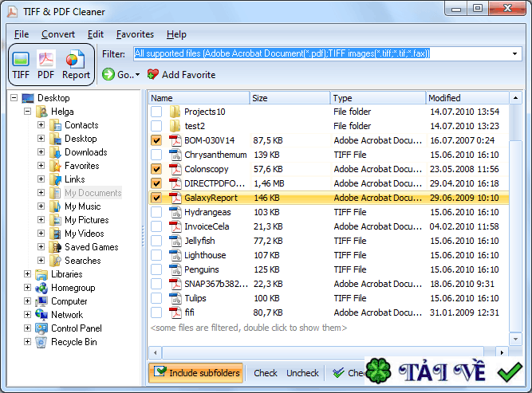
Task: Open the Report tool icon
Action: click(75, 59)
